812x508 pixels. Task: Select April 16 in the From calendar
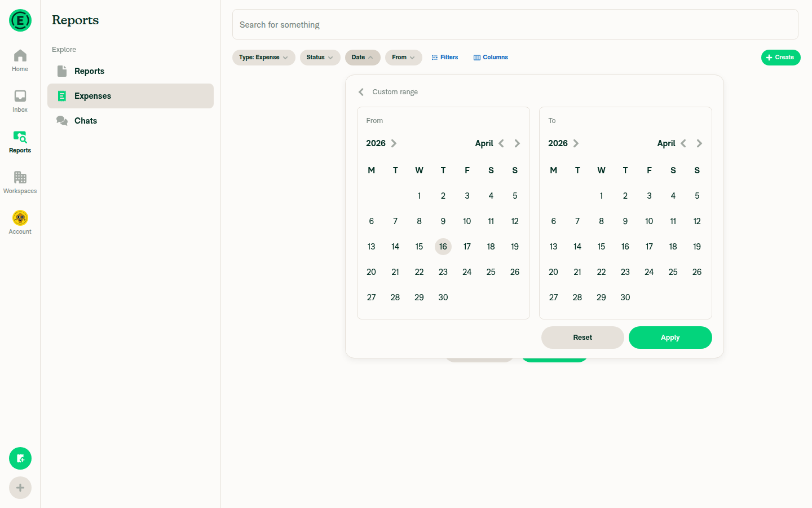pyautogui.click(x=443, y=246)
